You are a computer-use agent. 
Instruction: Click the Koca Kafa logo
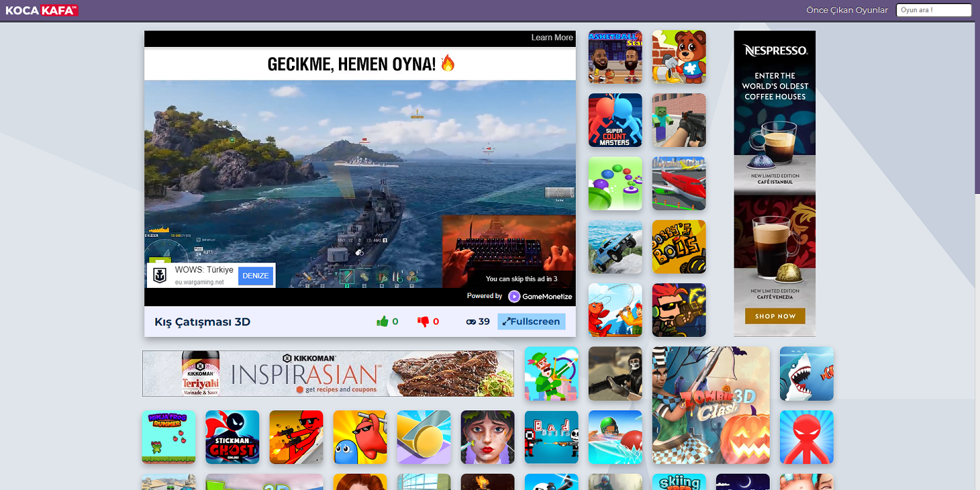42,10
